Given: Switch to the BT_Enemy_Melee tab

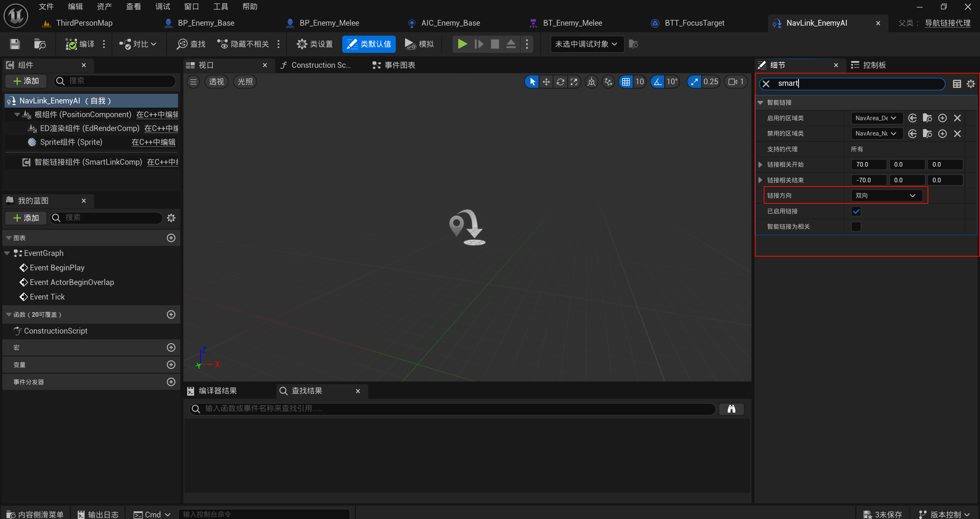Looking at the screenshot, I should click(x=572, y=23).
